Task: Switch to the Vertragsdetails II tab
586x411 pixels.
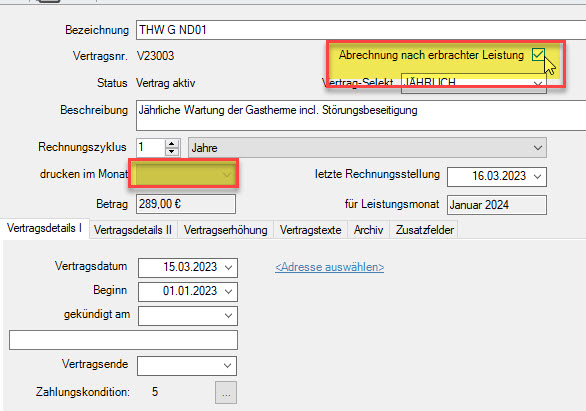Action: pyautogui.click(x=133, y=230)
